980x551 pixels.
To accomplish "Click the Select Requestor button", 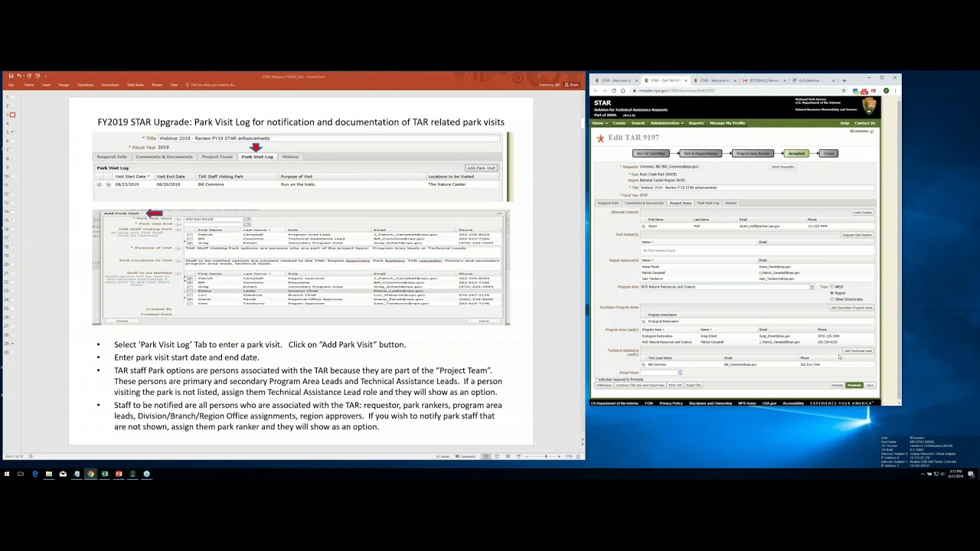I will click(x=782, y=166).
